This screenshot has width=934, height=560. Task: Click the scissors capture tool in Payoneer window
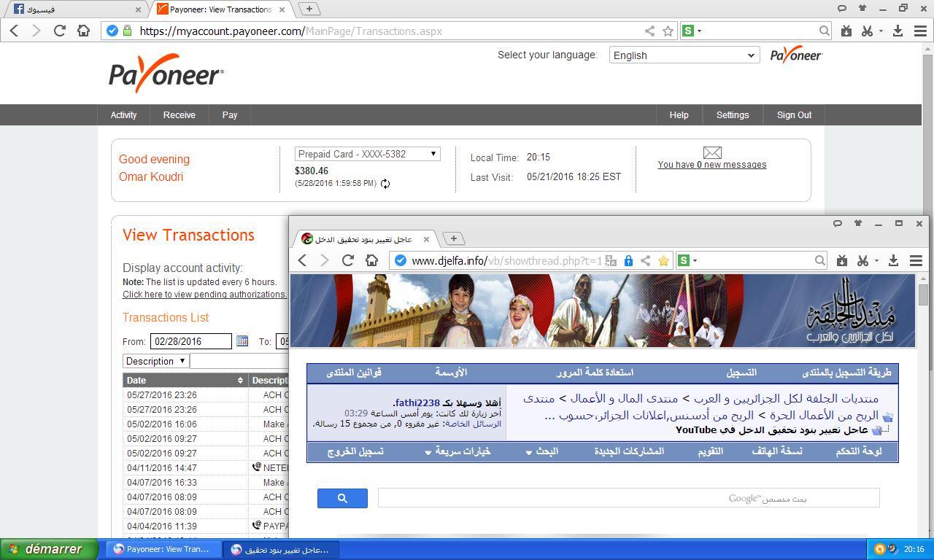867,31
